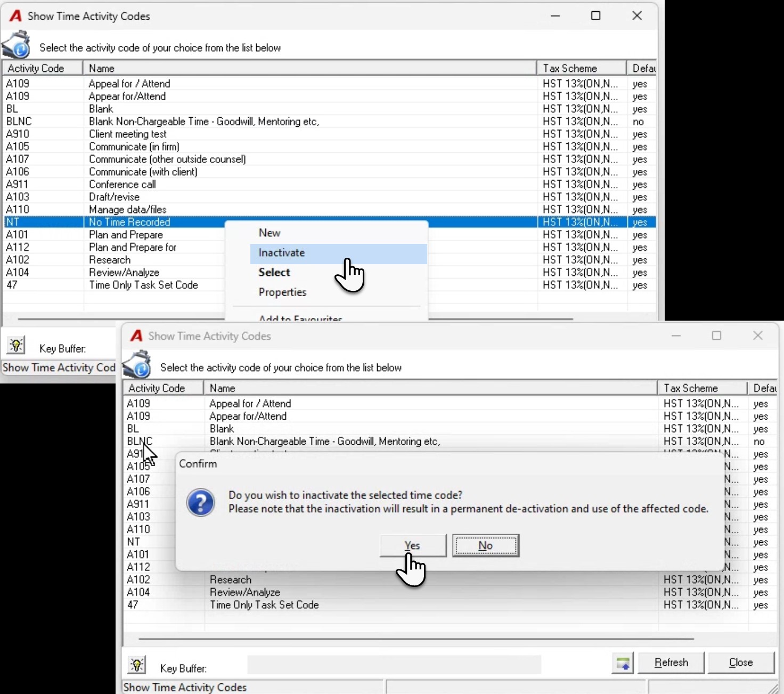Click the app logo in upper title bar
The image size is (784, 694).
[x=15, y=16]
